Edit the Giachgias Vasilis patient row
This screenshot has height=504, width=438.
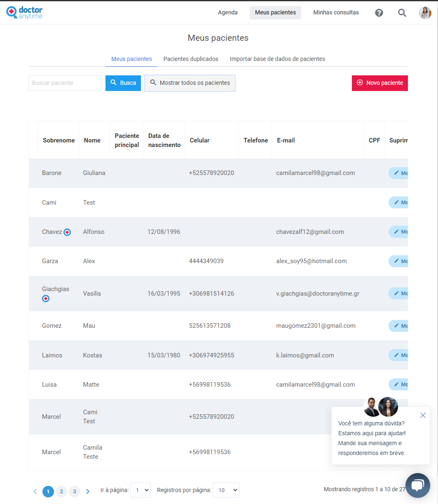398,293
